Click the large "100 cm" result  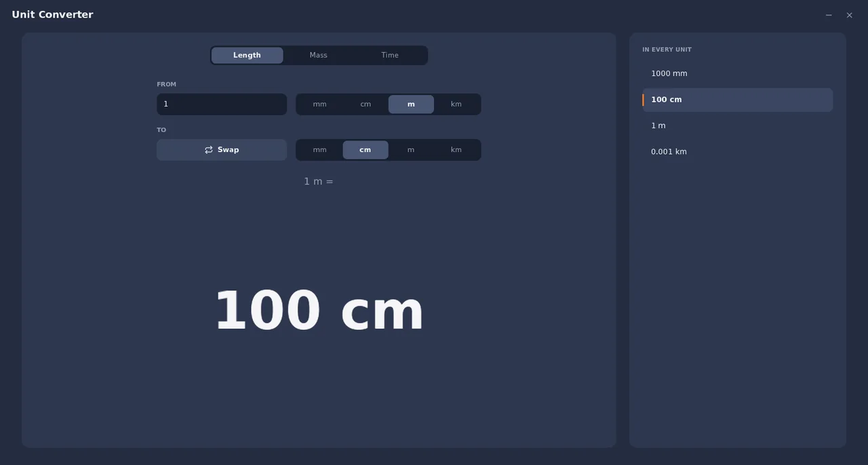tap(319, 311)
